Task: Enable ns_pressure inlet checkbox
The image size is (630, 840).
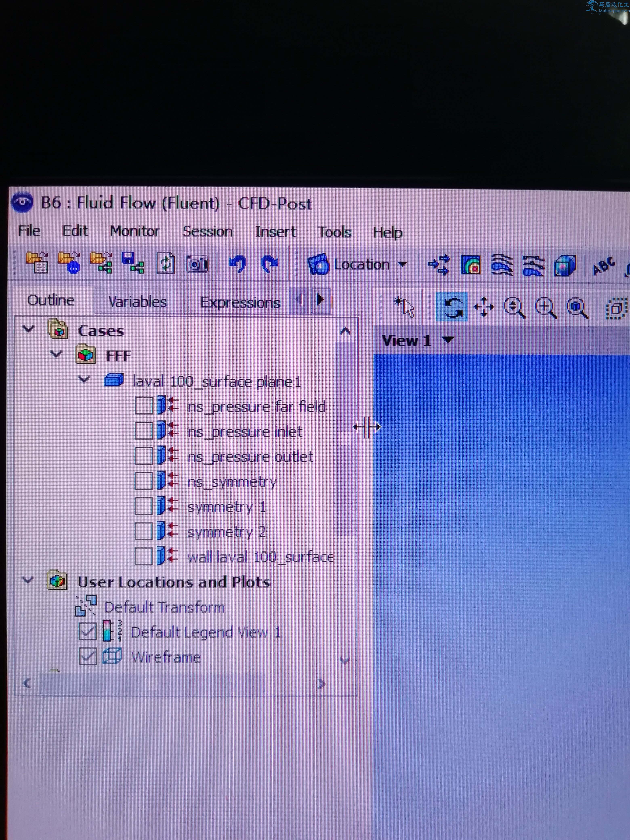Action: pyautogui.click(x=144, y=430)
